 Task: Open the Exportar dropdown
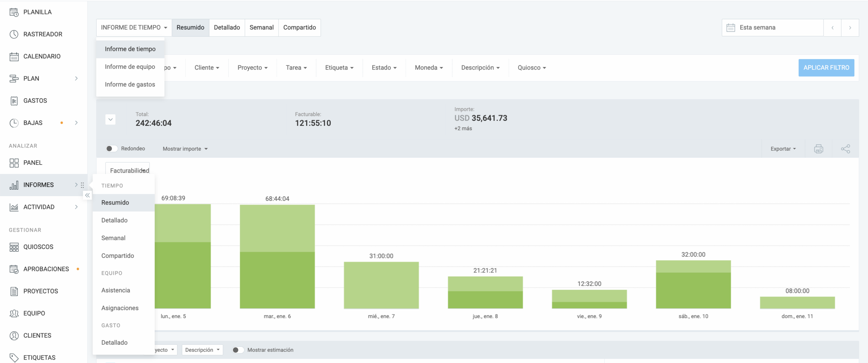[783, 149]
